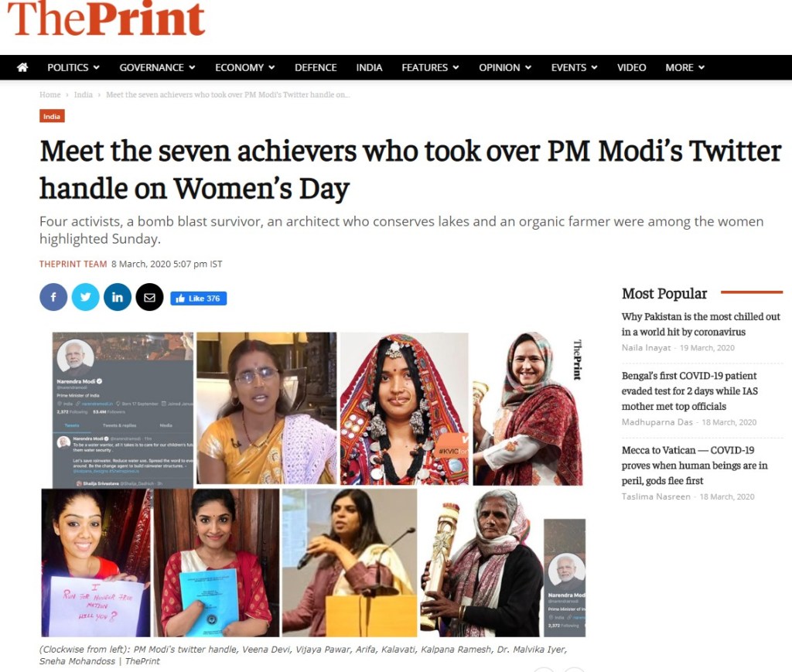The height and width of the screenshot is (672, 792).
Task: Expand the Politics dropdown menu
Action: pyautogui.click(x=73, y=67)
